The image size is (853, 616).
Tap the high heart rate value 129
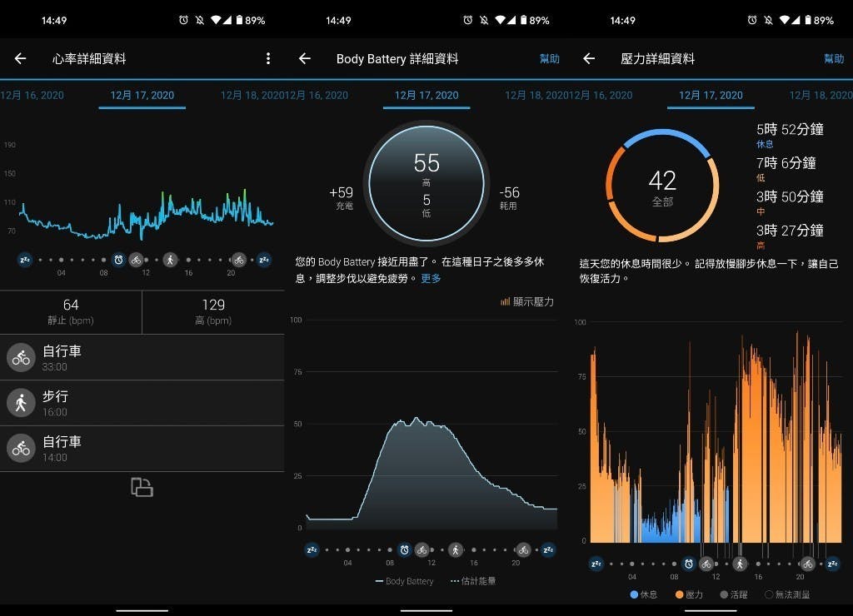pyautogui.click(x=213, y=305)
